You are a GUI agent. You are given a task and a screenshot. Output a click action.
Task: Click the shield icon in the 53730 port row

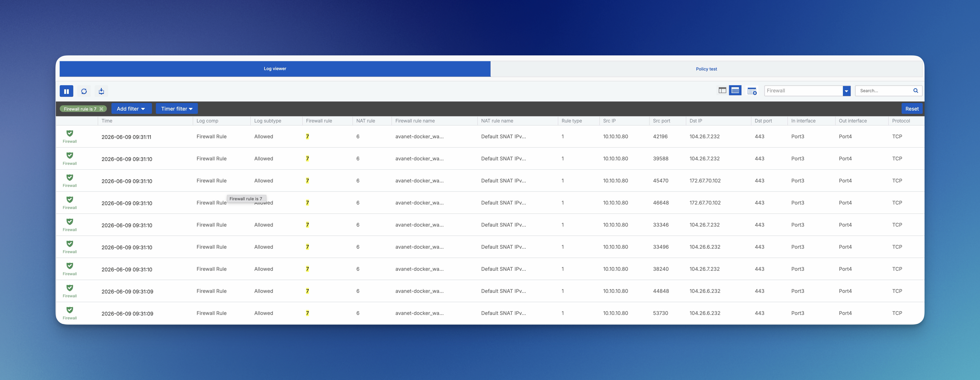[70, 310]
